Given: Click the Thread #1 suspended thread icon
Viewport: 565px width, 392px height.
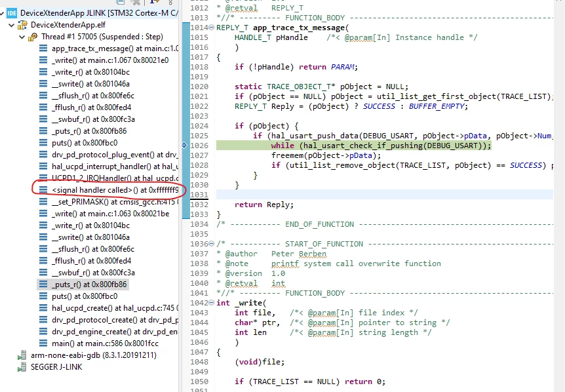Looking at the screenshot, I should tap(33, 37).
